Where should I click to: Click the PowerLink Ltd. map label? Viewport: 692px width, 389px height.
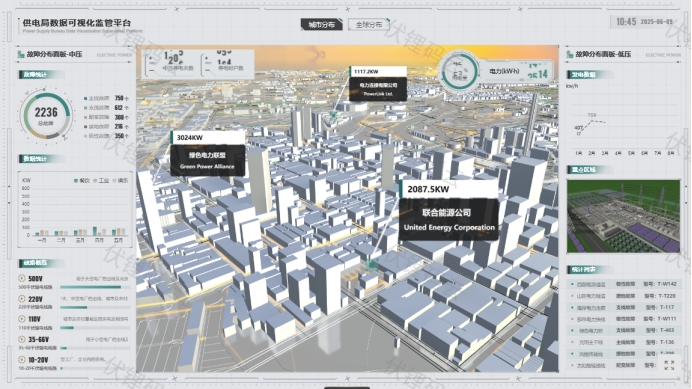pos(378,89)
